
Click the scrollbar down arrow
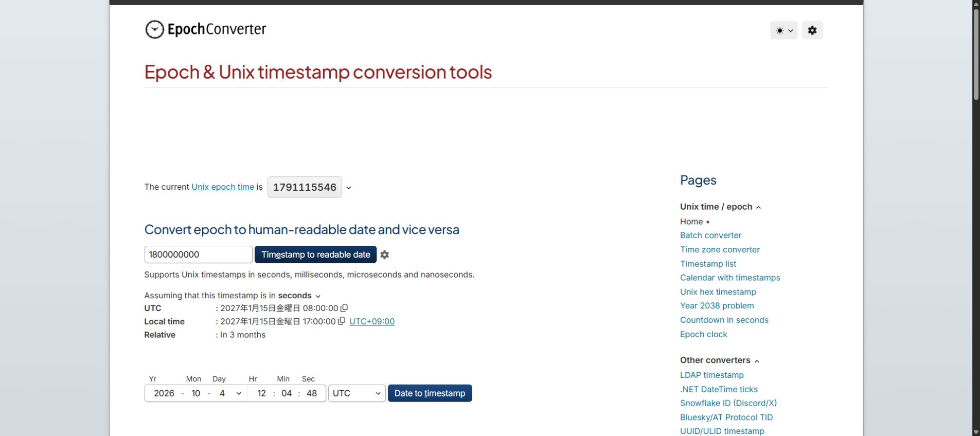click(x=976, y=432)
